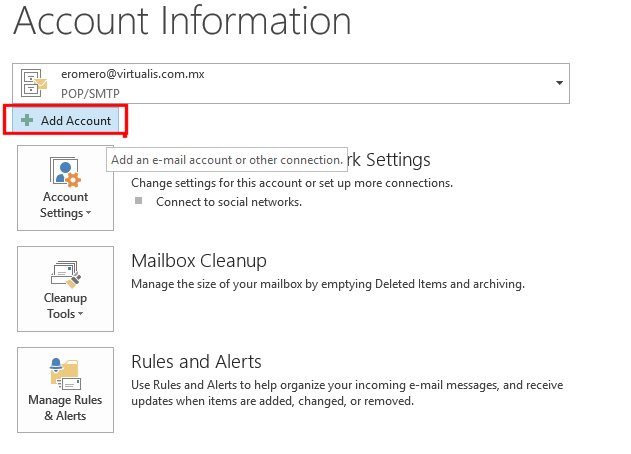Open Manage Rules & Alerts via its text label

click(x=65, y=408)
